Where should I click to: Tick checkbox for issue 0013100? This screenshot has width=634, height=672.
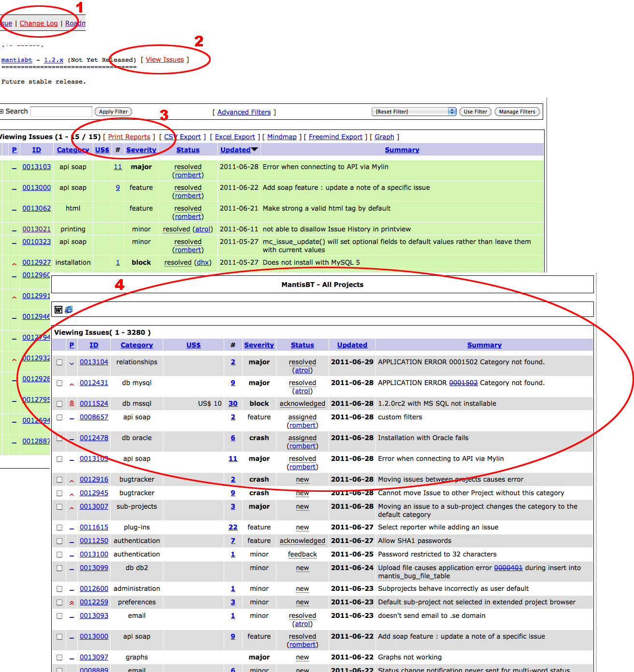pyautogui.click(x=59, y=555)
